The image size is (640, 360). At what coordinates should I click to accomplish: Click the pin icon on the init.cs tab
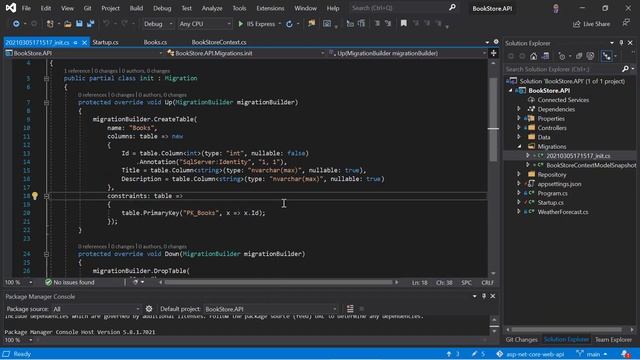76,42
